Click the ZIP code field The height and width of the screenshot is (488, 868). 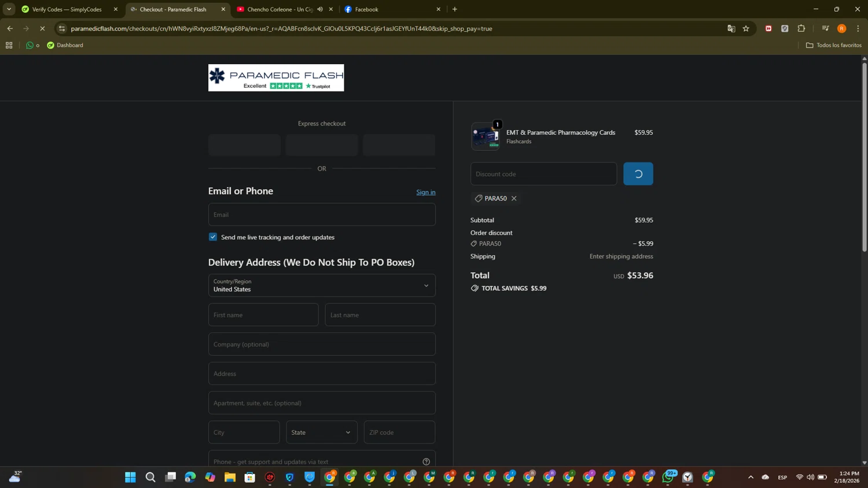pos(399,432)
